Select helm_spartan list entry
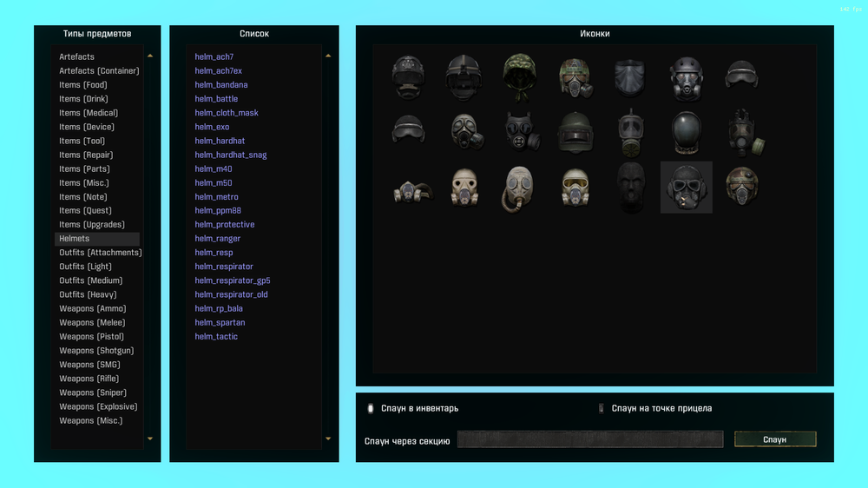This screenshot has height=488, width=868. [220, 322]
